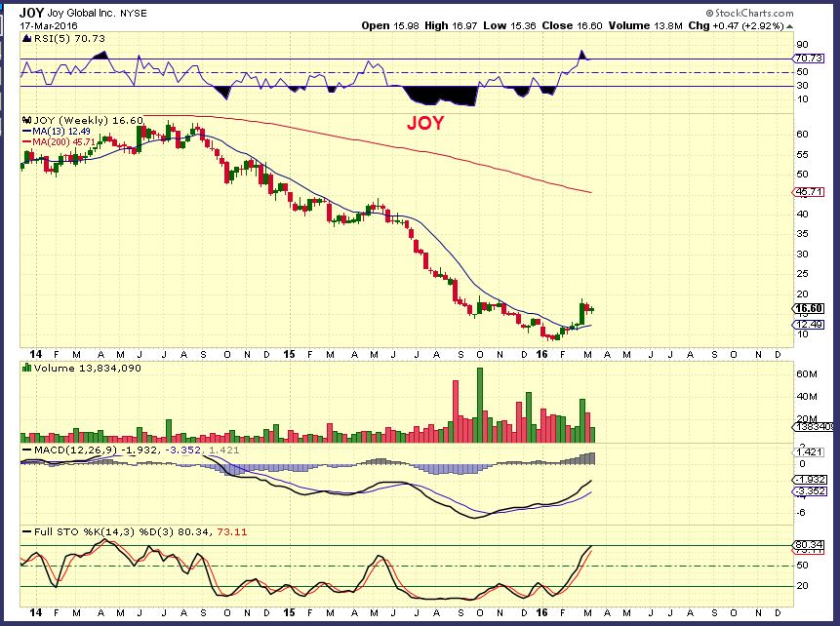840x626 pixels.
Task: Click the JOY (Weekly) 16.60 label
Action: [x=89, y=121]
